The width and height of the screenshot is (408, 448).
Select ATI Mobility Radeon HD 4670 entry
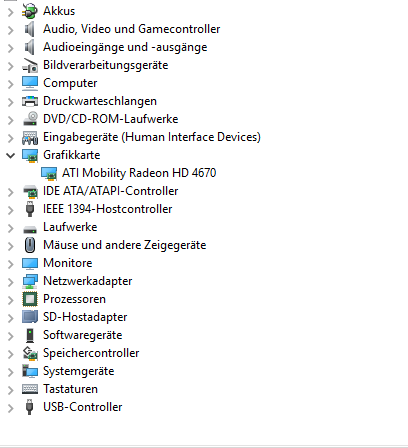(x=139, y=173)
